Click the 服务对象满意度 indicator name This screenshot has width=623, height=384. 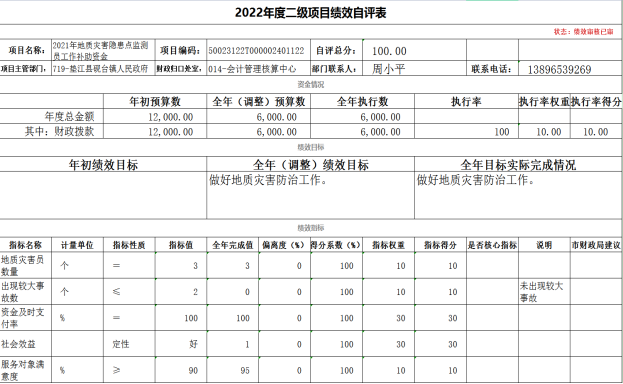click(23, 370)
